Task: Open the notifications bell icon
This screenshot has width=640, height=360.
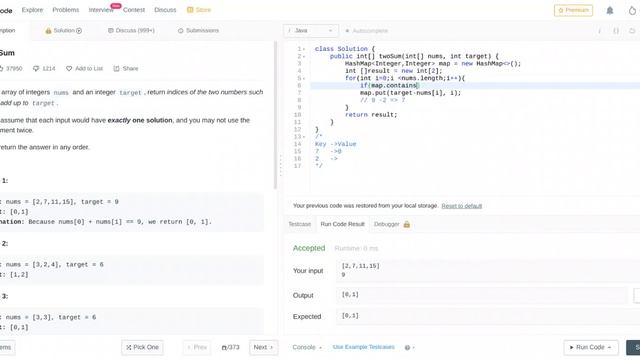Action: pos(610,10)
